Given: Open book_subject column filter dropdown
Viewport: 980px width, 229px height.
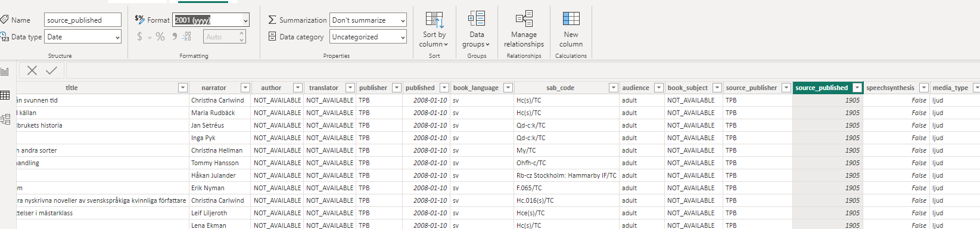Looking at the screenshot, I should pyautogui.click(x=717, y=88).
